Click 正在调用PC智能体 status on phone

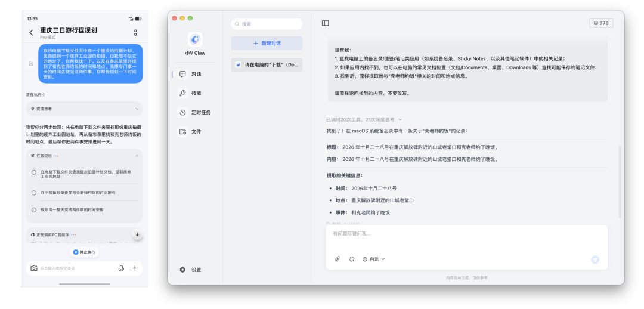tap(52, 235)
